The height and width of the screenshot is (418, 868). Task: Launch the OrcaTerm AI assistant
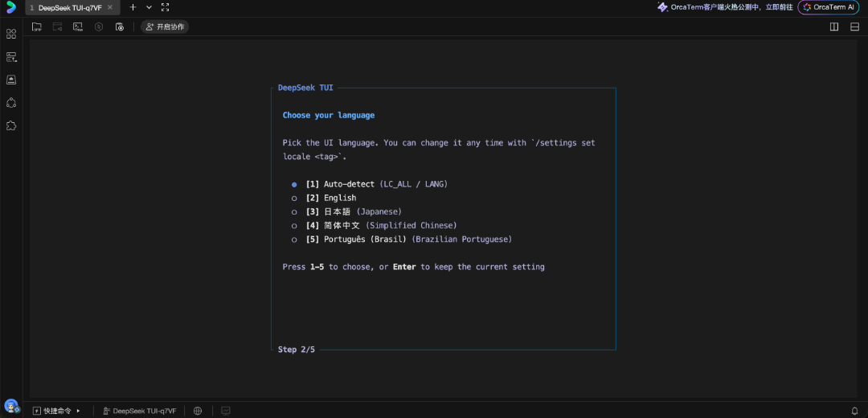point(828,7)
